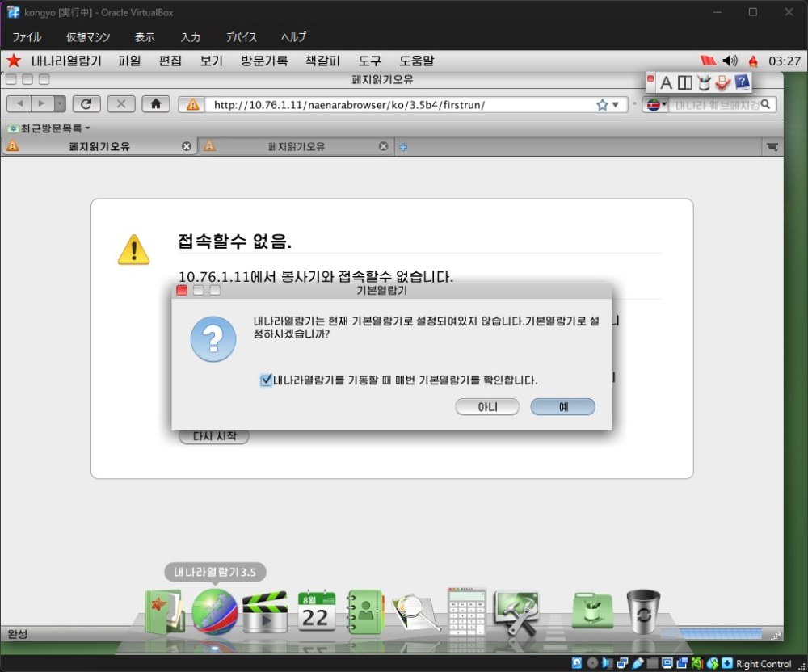
Task: Open the 책갈피 menu
Action: coord(322,61)
